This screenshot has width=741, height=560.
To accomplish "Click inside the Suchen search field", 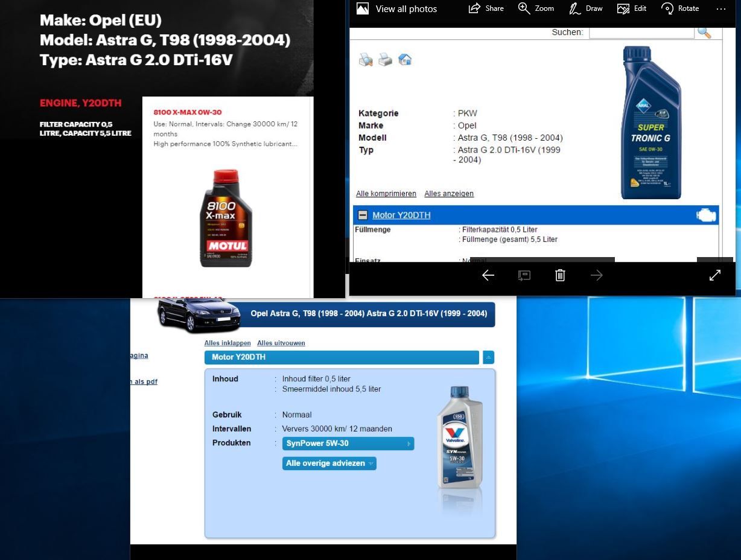I will click(641, 32).
